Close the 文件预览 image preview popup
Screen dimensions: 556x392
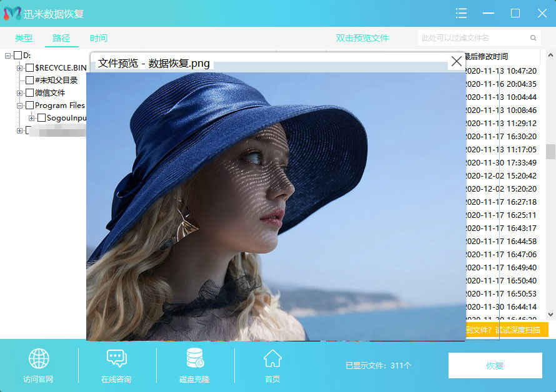(457, 61)
